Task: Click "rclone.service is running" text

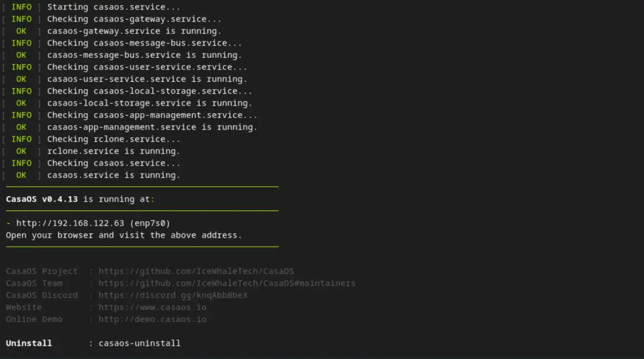Action: (113, 151)
